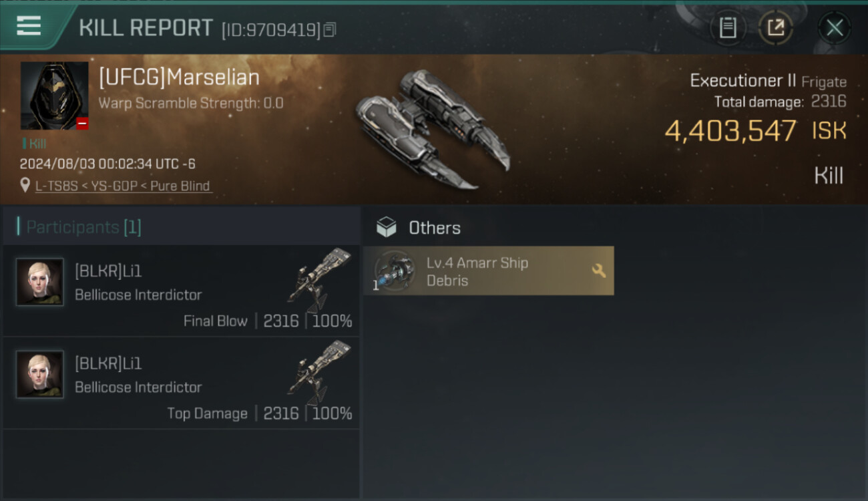Open Marselian's pilot portrait
868x501 pixels.
pyautogui.click(x=54, y=96)
